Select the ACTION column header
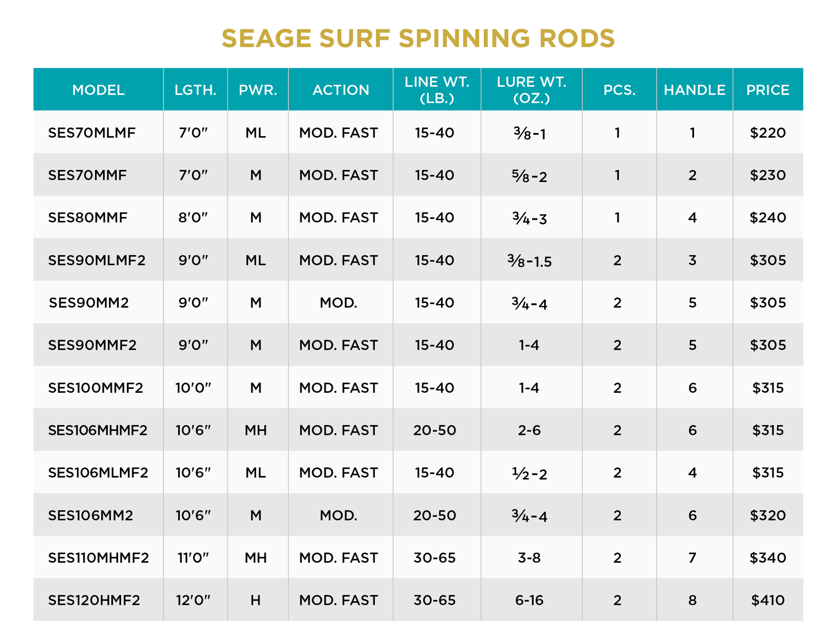The height and width of the screenshot is (644, 833). coord(341,90)
